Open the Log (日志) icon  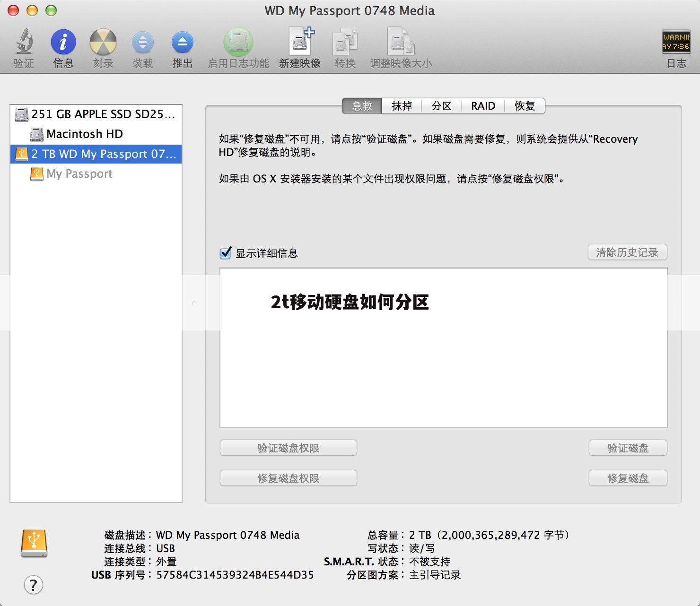pos(676,43)
